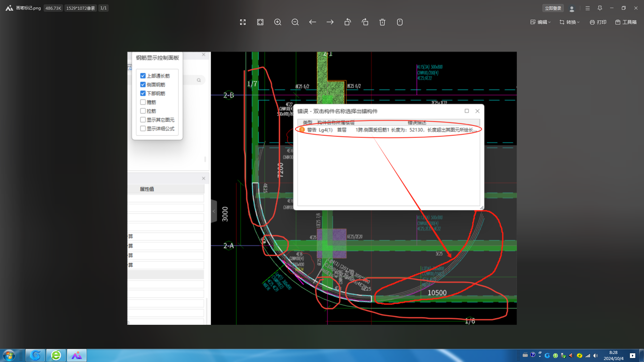Pin the viewer window on top
This screenshot has height=362, width=644.
[600, 8]
